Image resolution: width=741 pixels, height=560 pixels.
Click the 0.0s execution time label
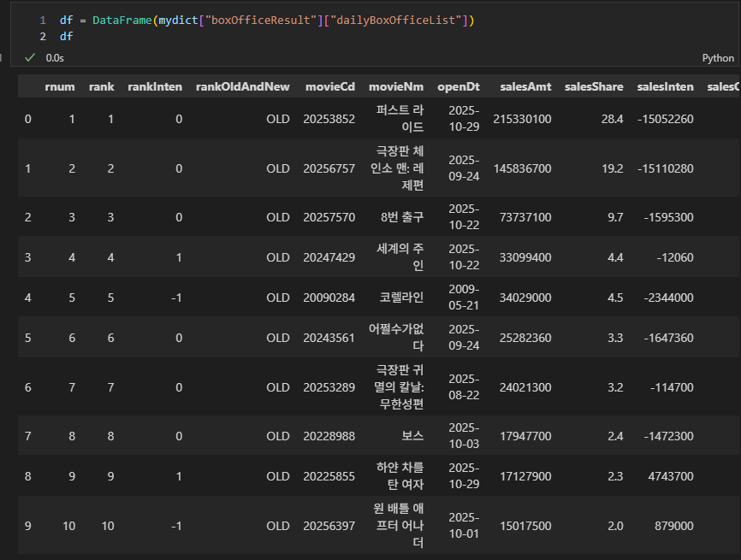point(55,58)
